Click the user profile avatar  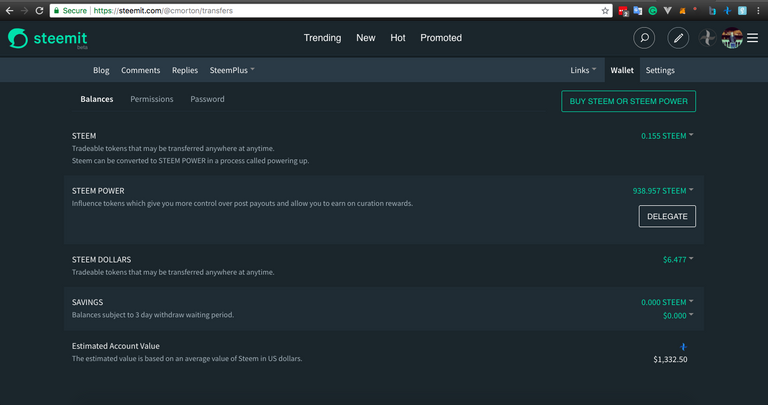(731, 38)
